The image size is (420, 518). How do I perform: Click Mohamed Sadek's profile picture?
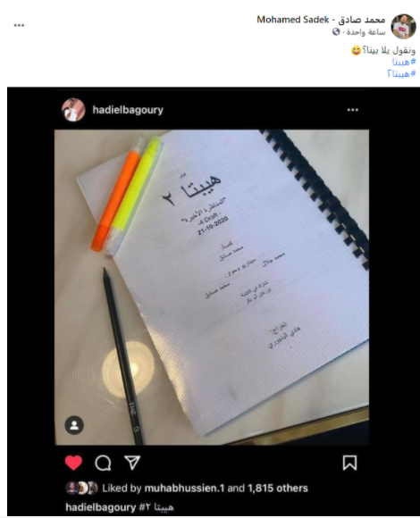[x=404, y=27]
